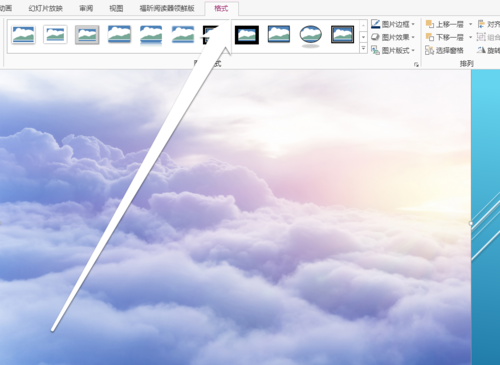Choose the double-frame black picture style

click(342, 35)
